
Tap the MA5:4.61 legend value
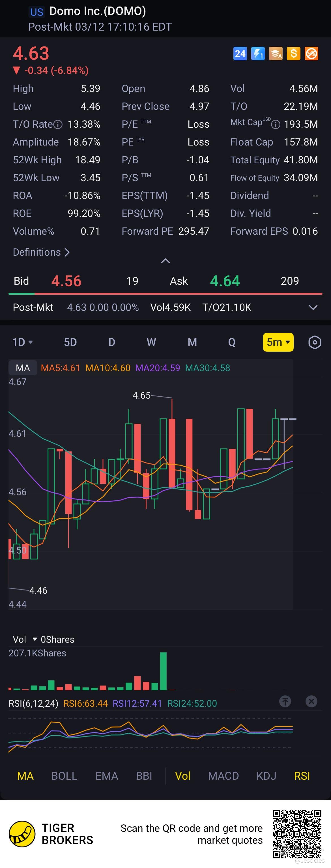(x=60, y=368)
